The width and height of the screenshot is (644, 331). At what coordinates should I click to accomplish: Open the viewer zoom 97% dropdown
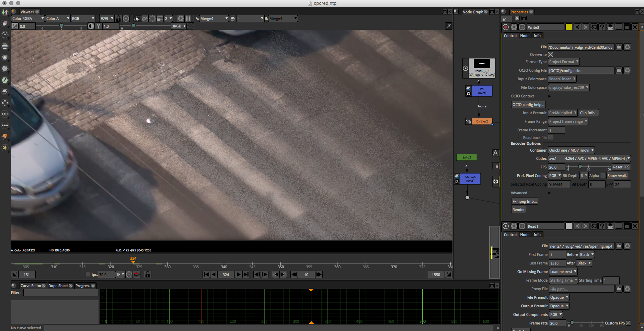pos(107,19)
